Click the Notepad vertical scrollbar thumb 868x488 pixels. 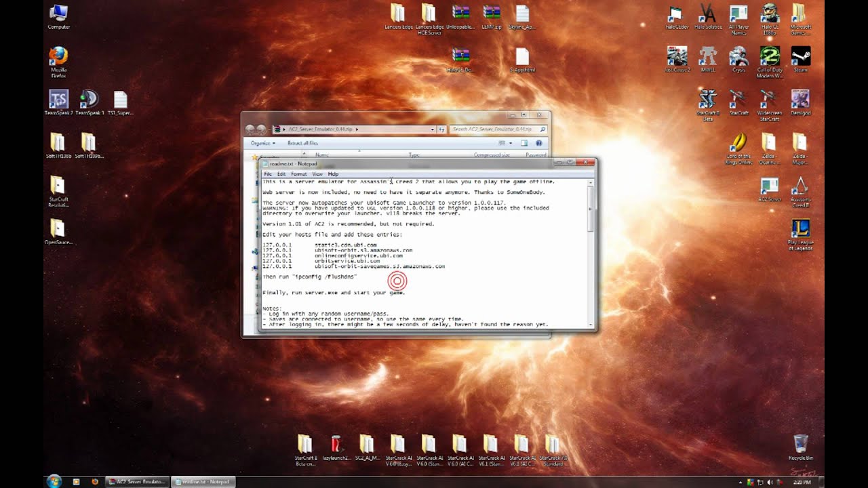click(x=592, y=209)
